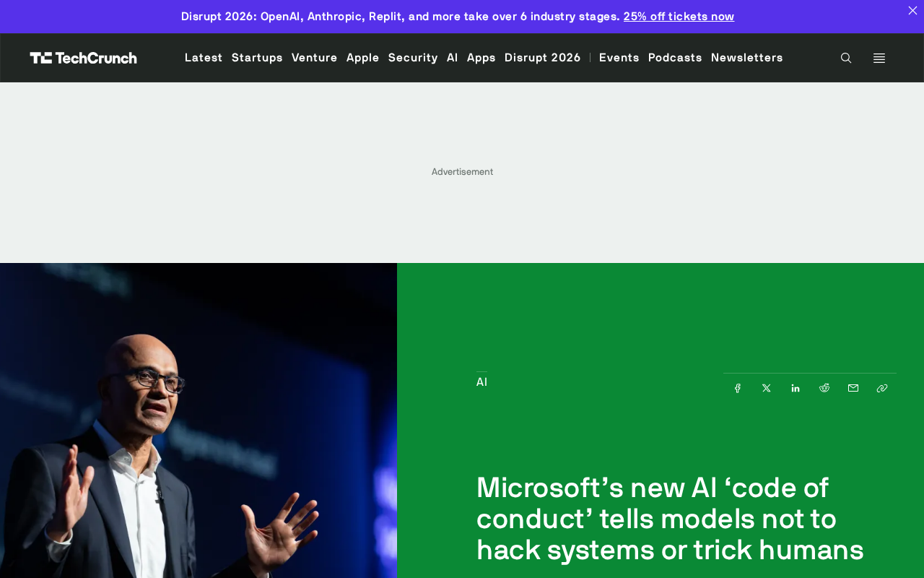
Task: Open the Startups nav item
Action: pos(257,58)
